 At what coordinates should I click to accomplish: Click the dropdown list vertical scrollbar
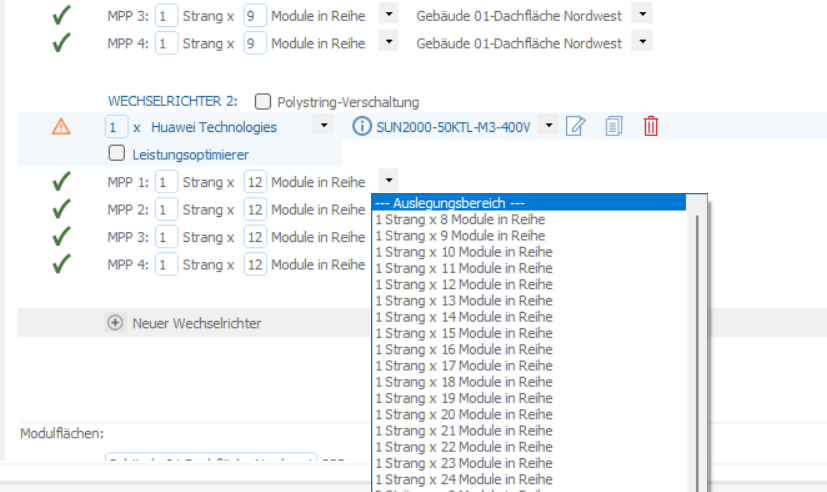698,300
